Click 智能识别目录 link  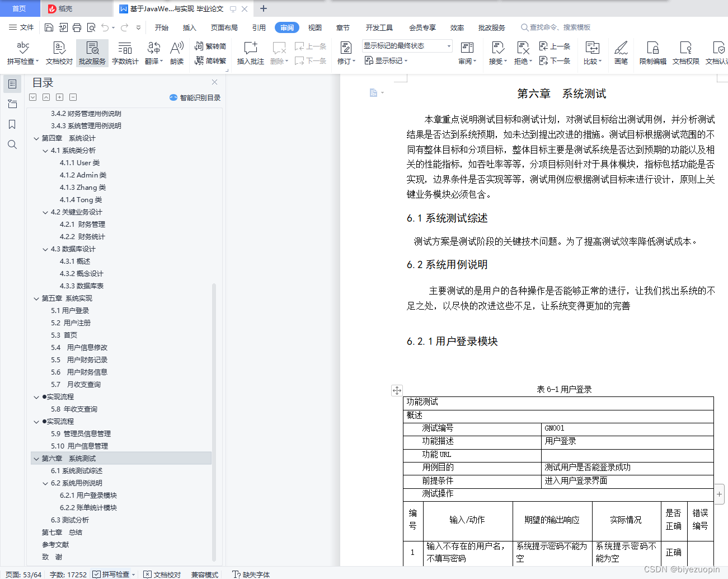coord(195,97)
